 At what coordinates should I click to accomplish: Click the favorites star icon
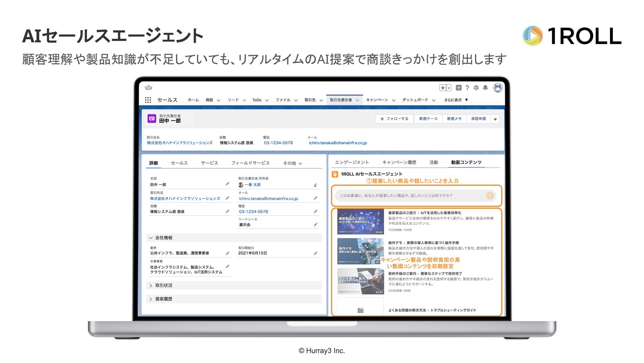[443, 88]
